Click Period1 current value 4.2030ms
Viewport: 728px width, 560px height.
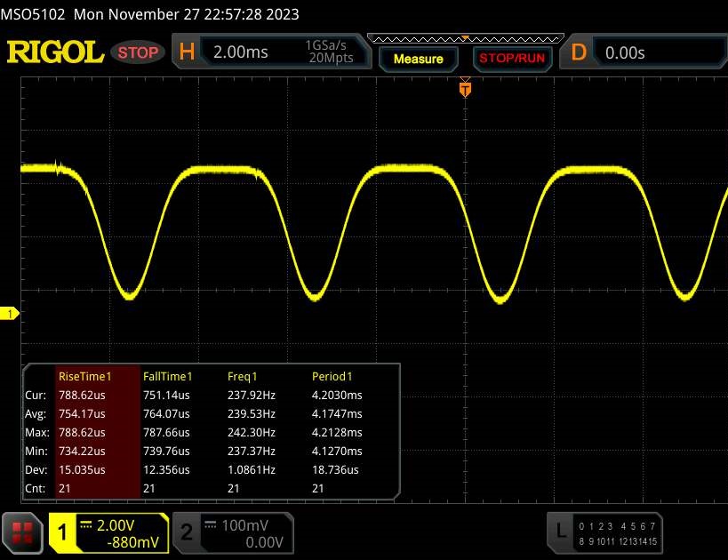[x=337, y=396]
